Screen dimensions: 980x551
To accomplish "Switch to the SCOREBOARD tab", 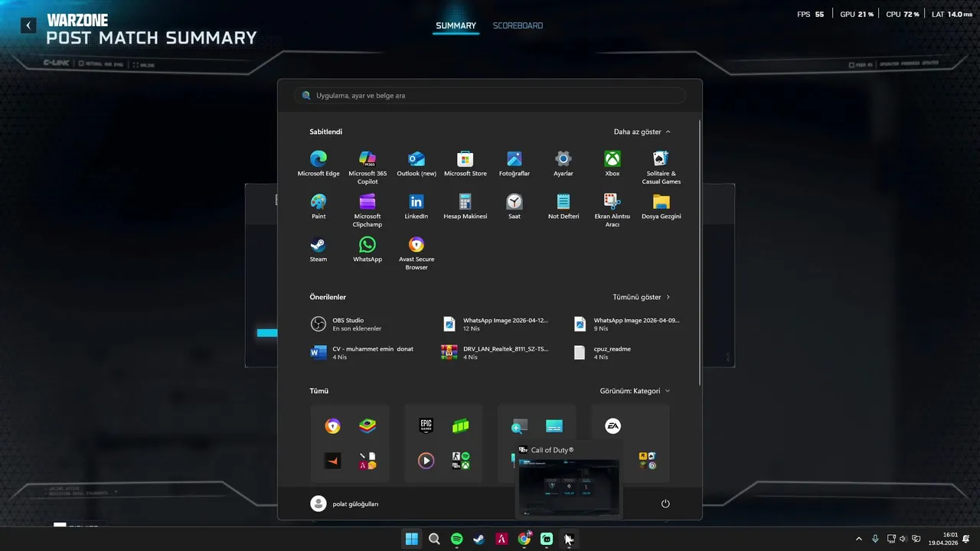I will pos(518,25).
